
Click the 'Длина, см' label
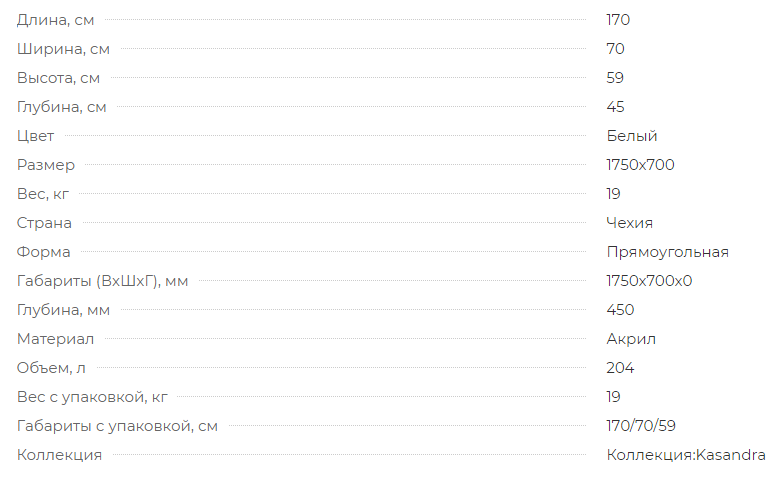coord(55,20)
